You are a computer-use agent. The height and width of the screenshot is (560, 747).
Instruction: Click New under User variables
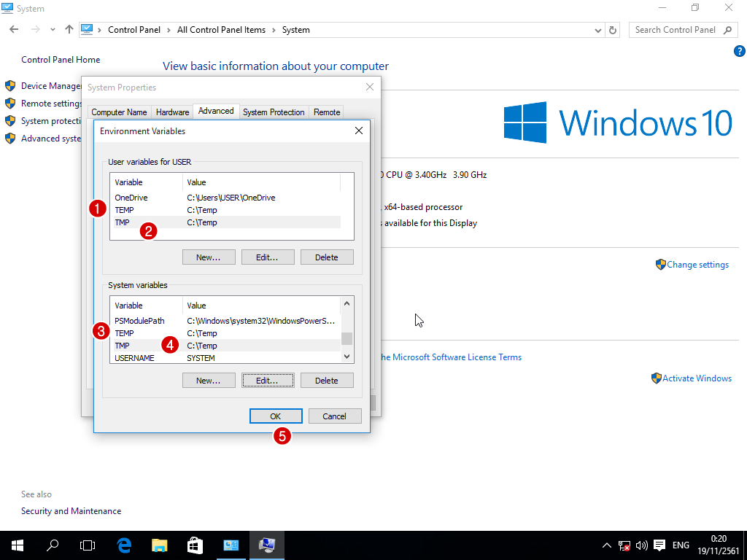tap(209, 257)
